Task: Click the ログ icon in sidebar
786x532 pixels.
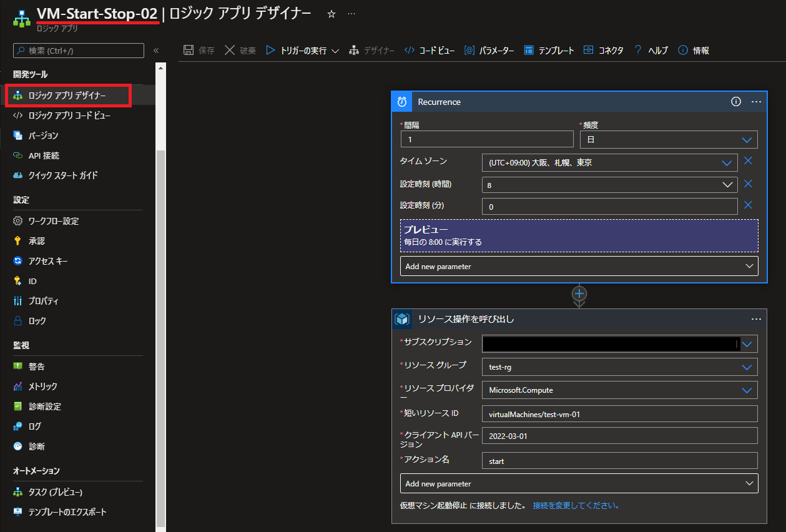Action: click(18, 426)
